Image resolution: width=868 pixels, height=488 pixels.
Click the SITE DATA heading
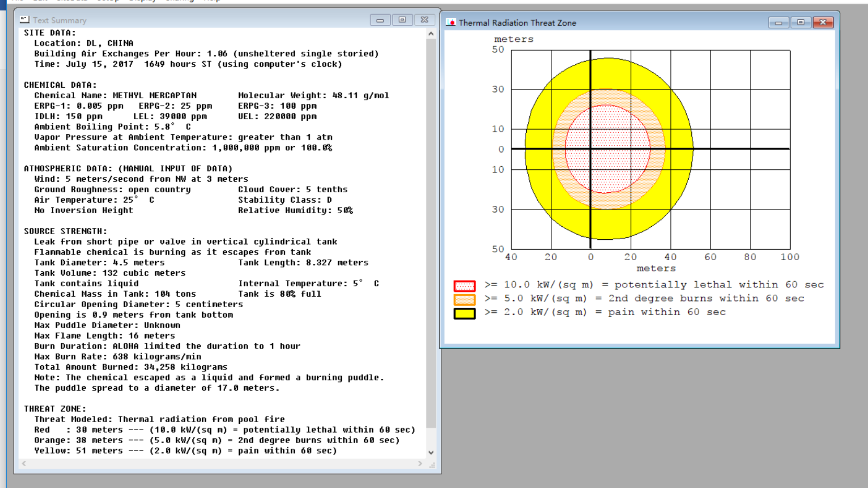[x=50, y=33]
